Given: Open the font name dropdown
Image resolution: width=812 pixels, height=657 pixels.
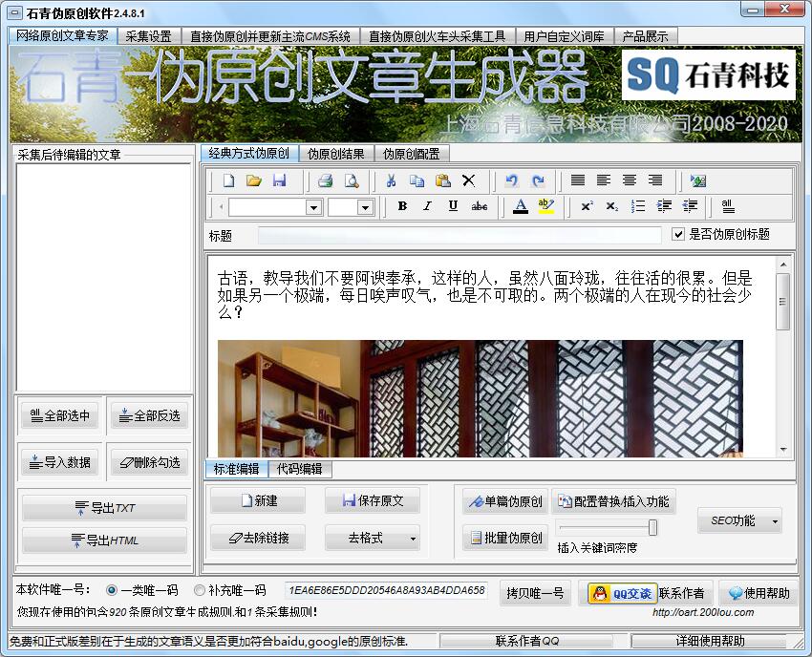Looking at the screenshot, I should pos(313,207).
